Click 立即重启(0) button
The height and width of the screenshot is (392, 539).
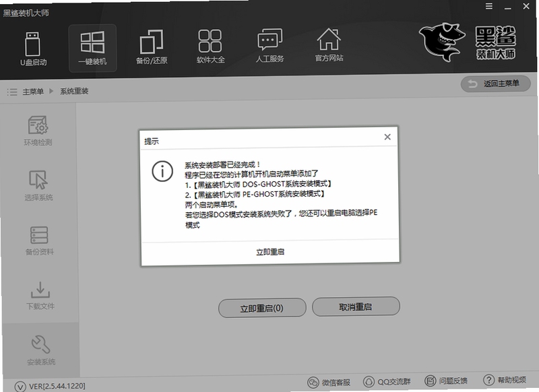tap(262, 308)
